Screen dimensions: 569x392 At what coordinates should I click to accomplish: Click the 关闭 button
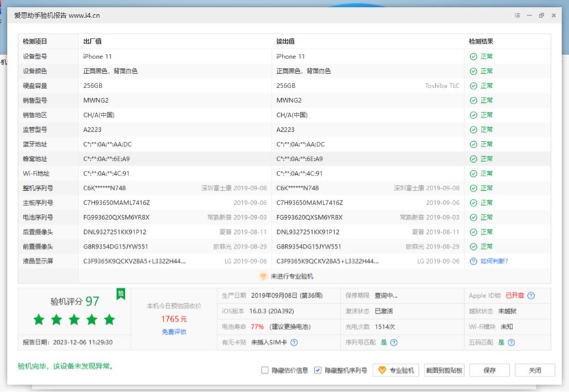(535, 370)
